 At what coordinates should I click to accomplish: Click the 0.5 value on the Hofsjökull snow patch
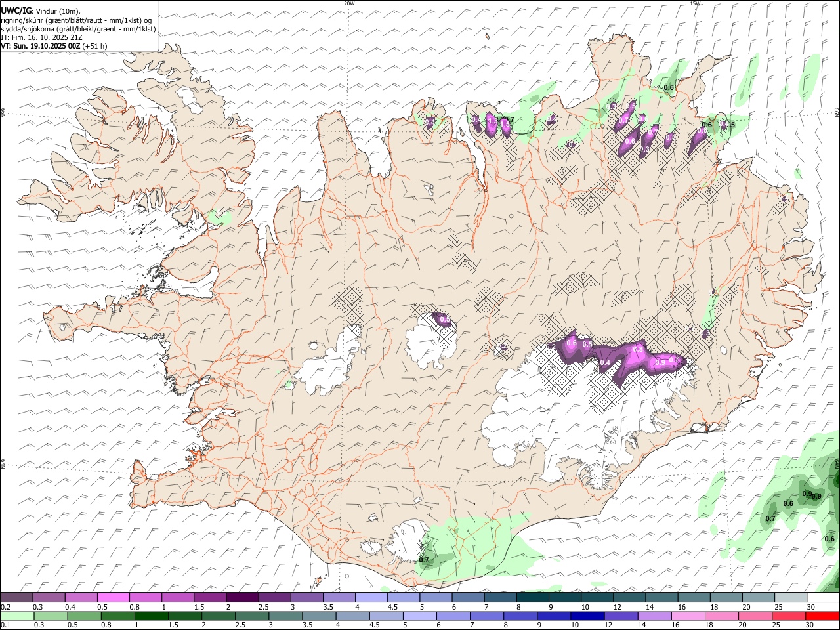coord(444,320)
